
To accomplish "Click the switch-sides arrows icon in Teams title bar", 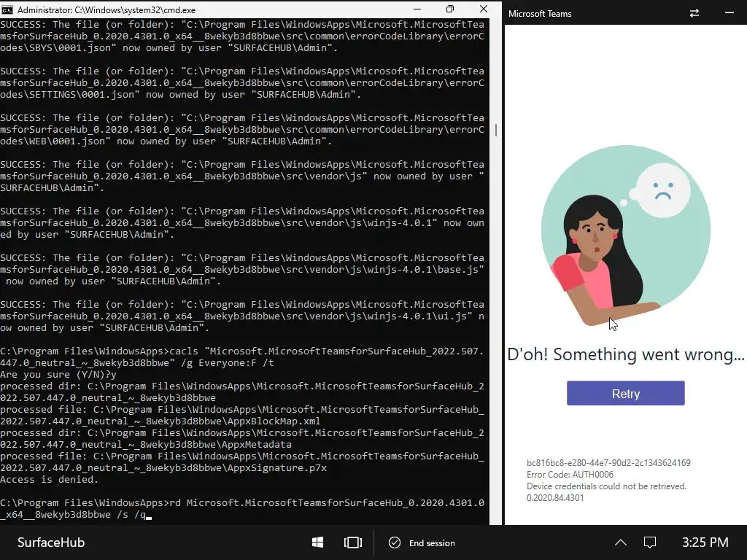I will 694,13.
